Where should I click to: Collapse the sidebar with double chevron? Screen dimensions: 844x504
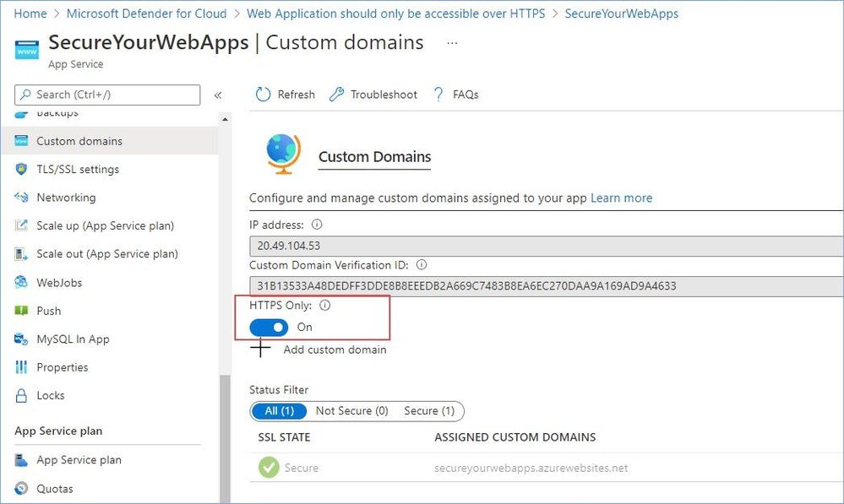(218, 95)
